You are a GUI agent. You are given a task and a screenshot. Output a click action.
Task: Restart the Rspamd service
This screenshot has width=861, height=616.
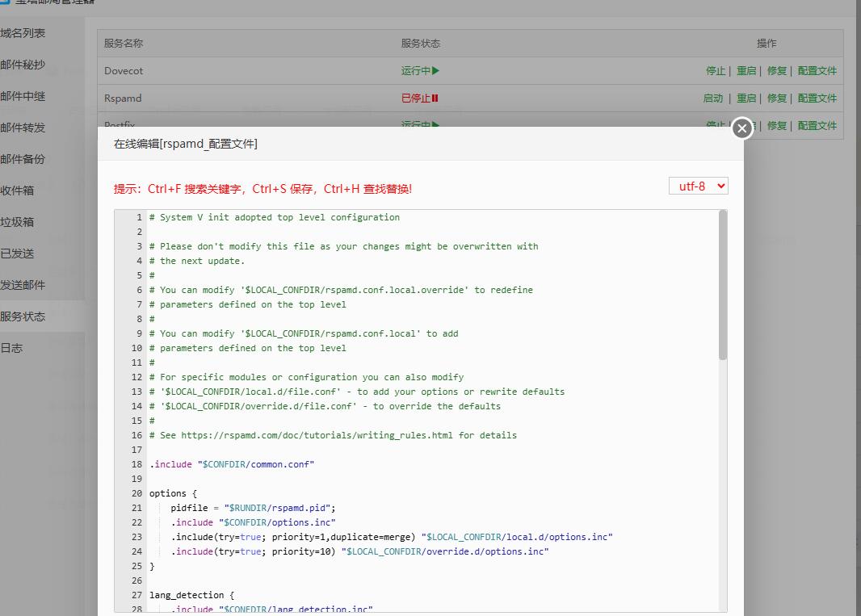[x=746, y=98]
